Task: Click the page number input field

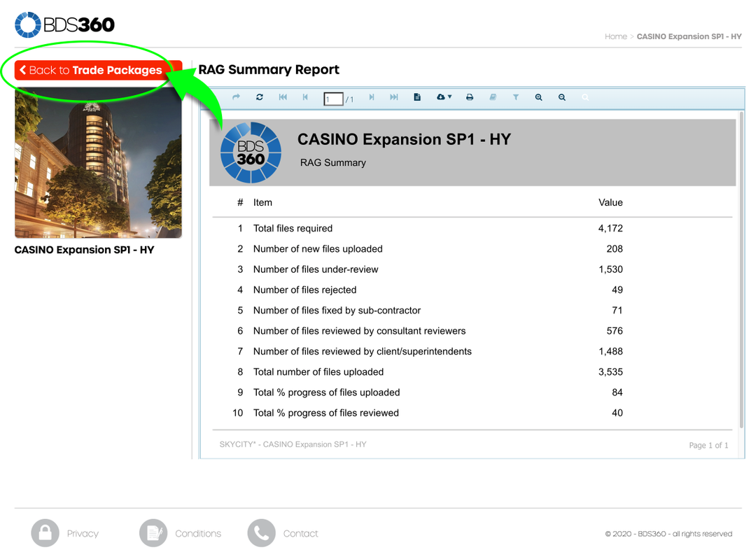Action: 332,98
